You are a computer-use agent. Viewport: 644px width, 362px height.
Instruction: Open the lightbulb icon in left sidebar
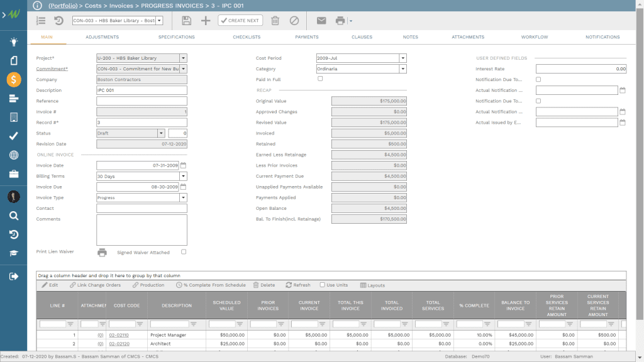pos(14,41)
